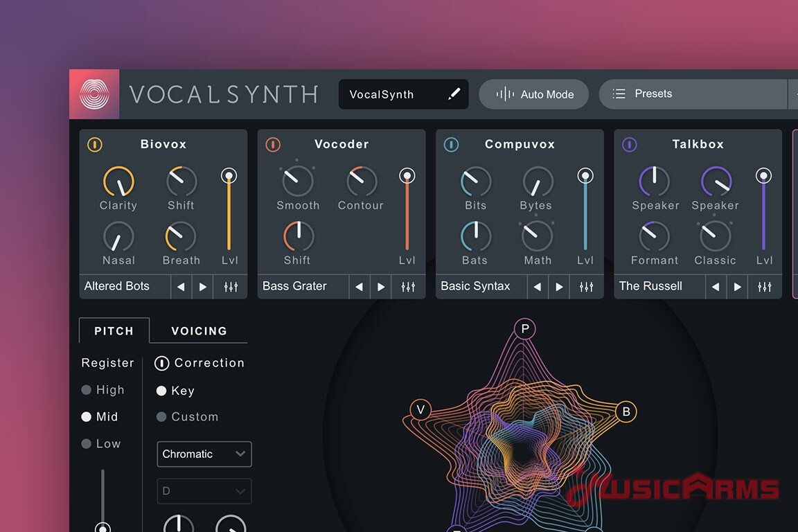Go to previous Biovox preset arrow
This screenshot has height=532, width=798.
click(181, 287)
